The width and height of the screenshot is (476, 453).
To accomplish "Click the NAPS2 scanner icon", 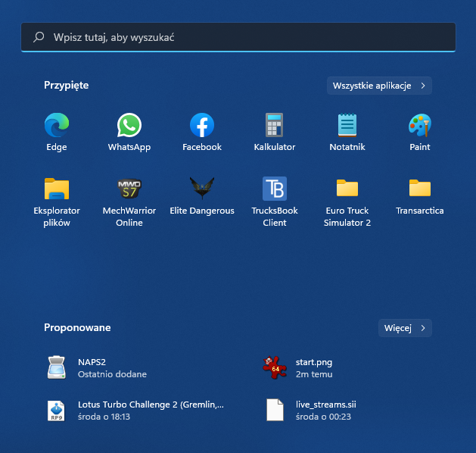I will click(57, 367).
